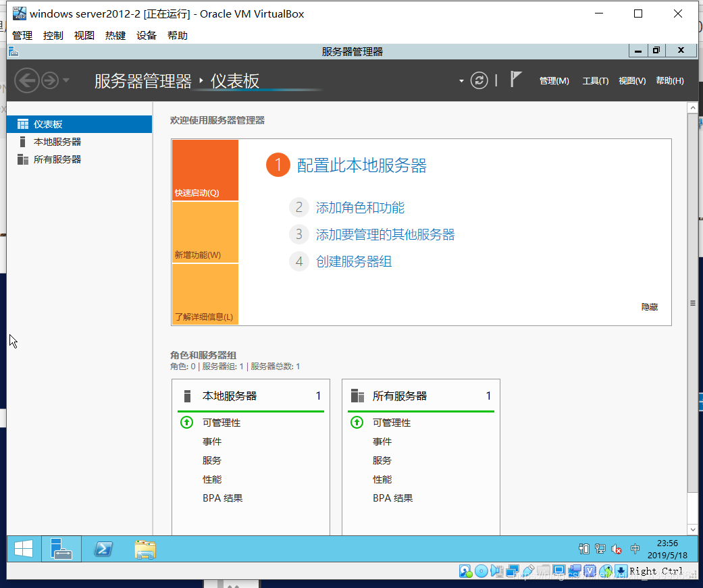The image size is (703, 588).
Task: Click green status icon in 本地服务器 tile
Action: coord(186,422)
